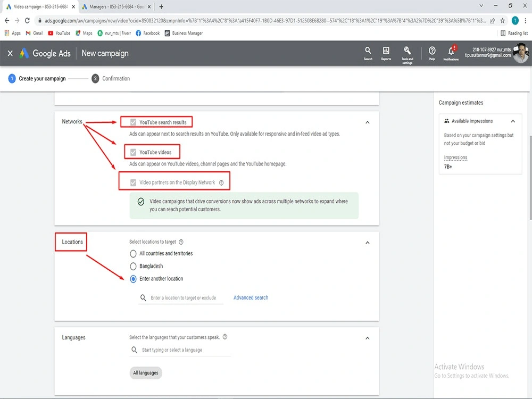The height and width of the screenshot is (399, 532).
Task: Open the Search magnifier in header
Action: [x=368, y=53]
